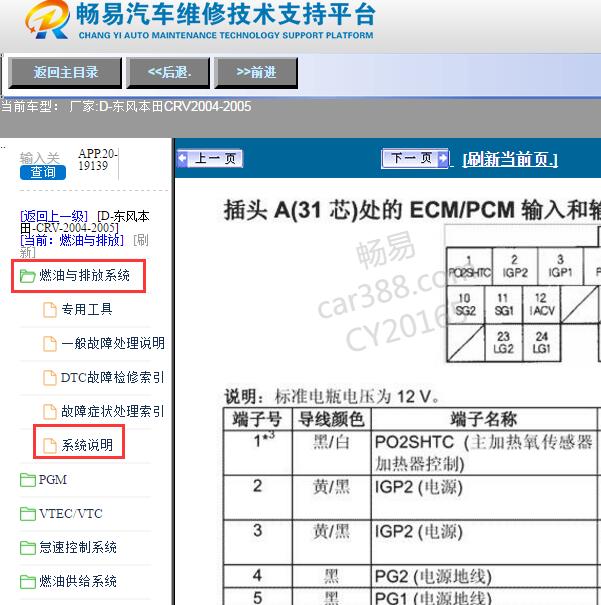Collapse the 燃油与排放系统 tree folder

pos(84,275)
